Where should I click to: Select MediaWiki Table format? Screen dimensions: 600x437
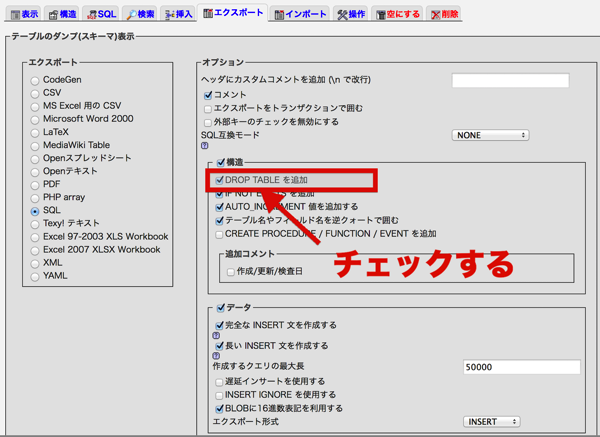click(35, 146)
